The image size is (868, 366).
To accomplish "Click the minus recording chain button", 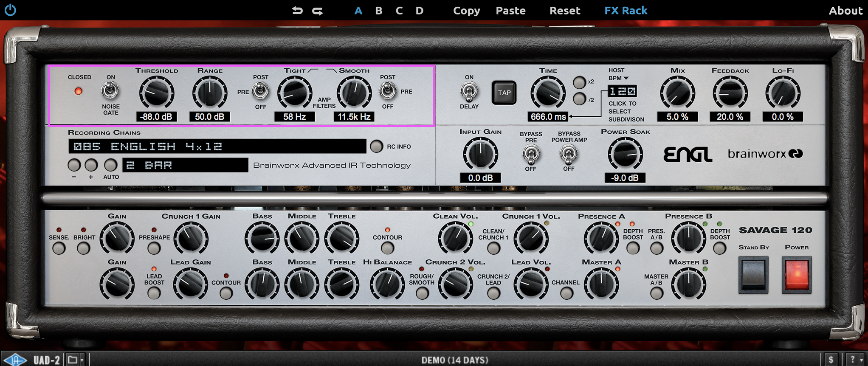I will pos(74,165).
